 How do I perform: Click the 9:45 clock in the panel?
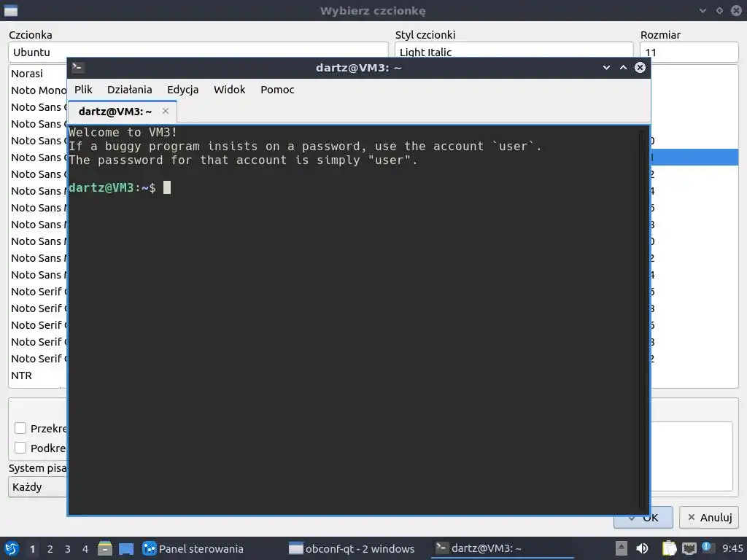[732, 548]
